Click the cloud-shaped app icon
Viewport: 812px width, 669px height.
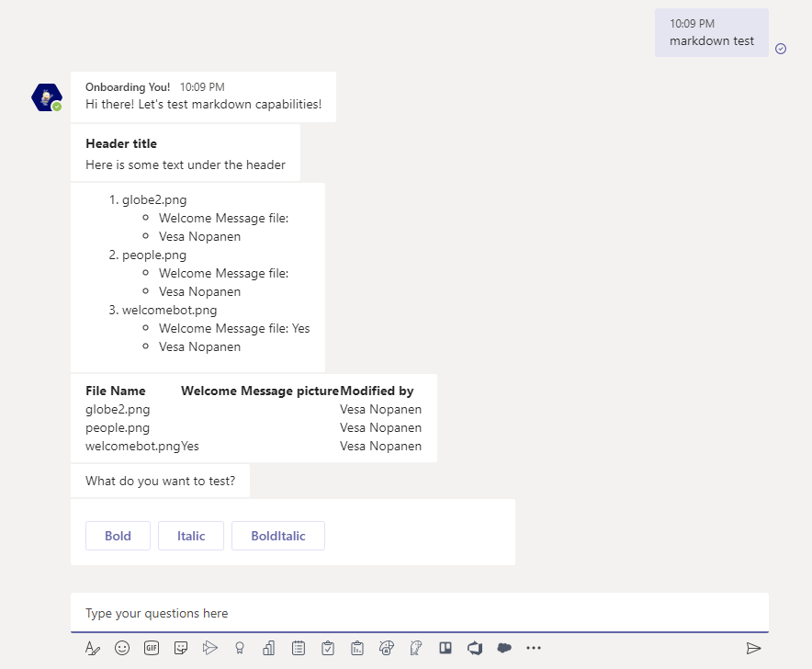coord(504,648)
